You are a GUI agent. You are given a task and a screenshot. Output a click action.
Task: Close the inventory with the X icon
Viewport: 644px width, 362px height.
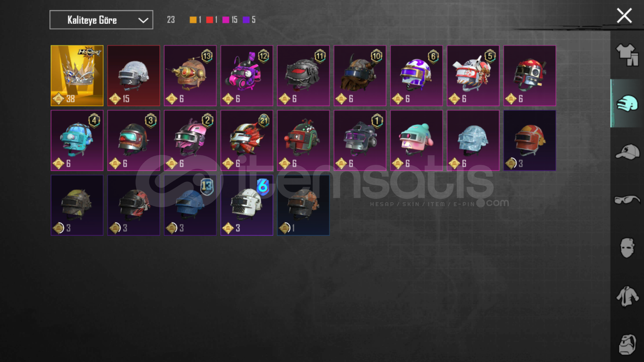point(624,15)
